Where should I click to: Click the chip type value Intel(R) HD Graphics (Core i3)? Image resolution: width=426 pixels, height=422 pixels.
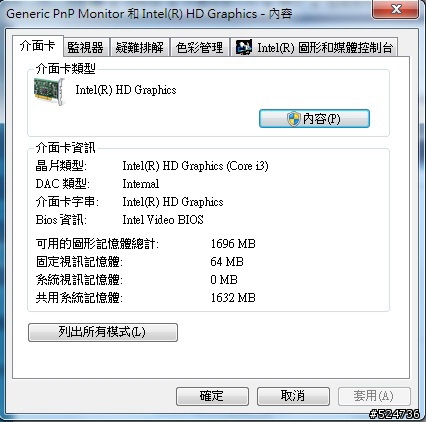195,166
